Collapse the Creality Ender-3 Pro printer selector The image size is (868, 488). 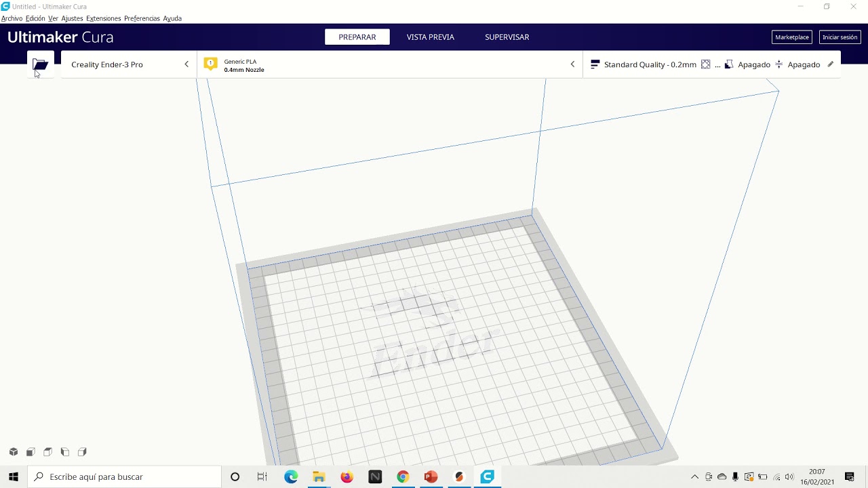186,64
